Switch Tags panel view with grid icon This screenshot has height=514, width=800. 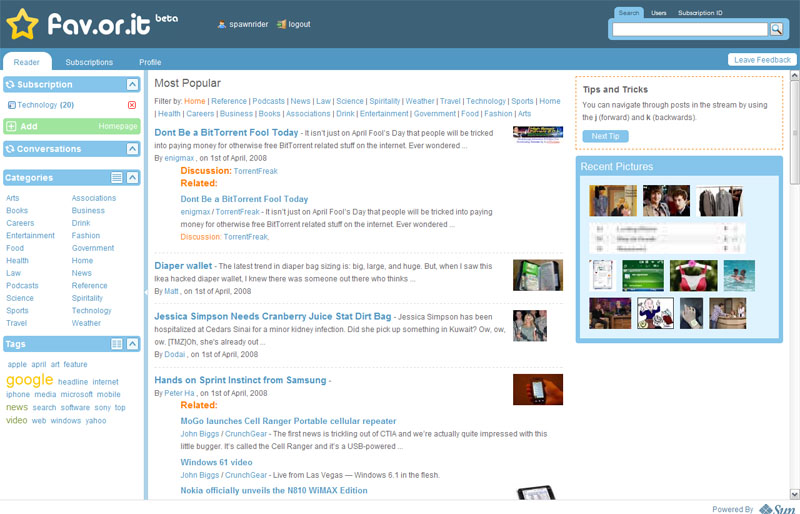tap(116, 344)
